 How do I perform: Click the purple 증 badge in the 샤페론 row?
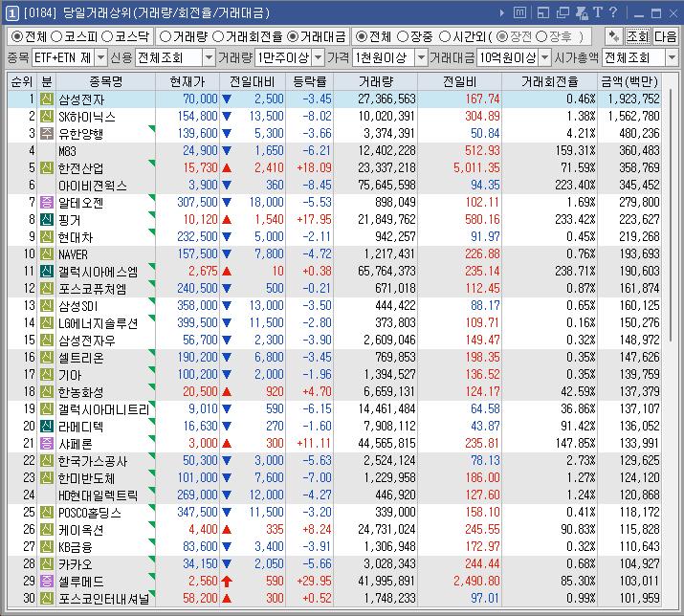(x=46, y=443)
